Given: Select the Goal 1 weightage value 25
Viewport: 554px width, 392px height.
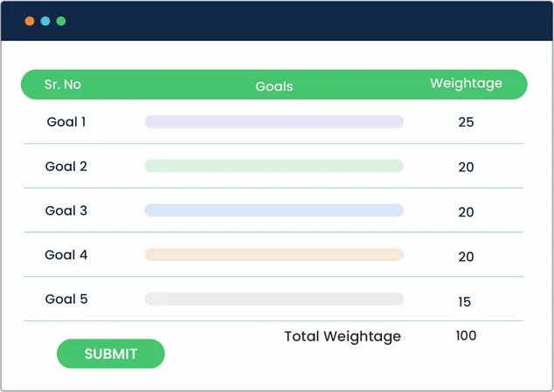Looking at the screenshot, I should [x=466, y=122].
